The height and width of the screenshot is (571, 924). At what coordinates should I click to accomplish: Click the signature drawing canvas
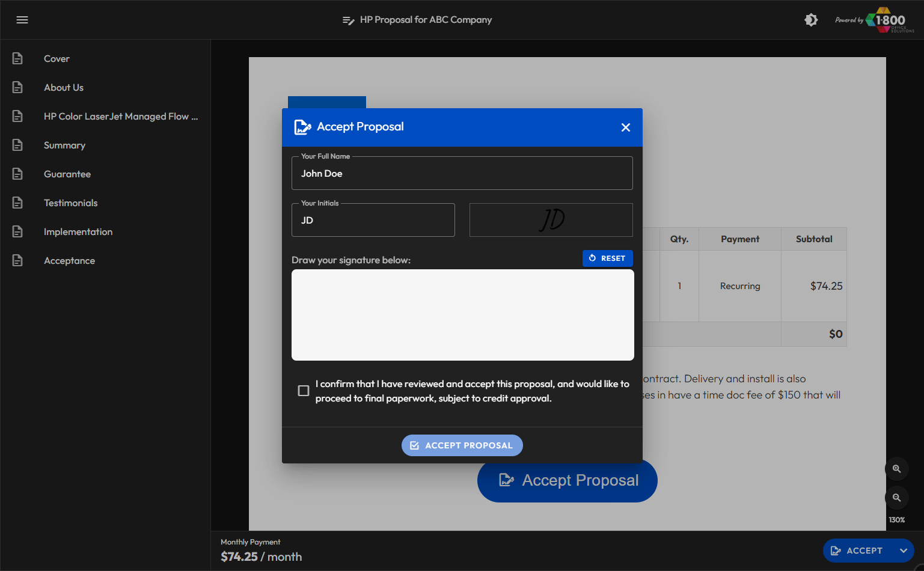(463, 315)
